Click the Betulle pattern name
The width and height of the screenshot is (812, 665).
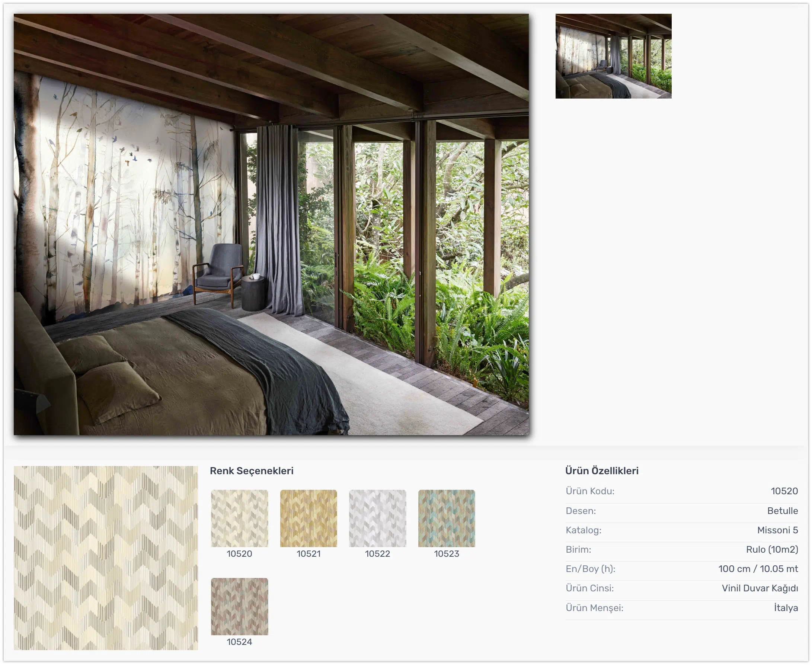(782, 510)
